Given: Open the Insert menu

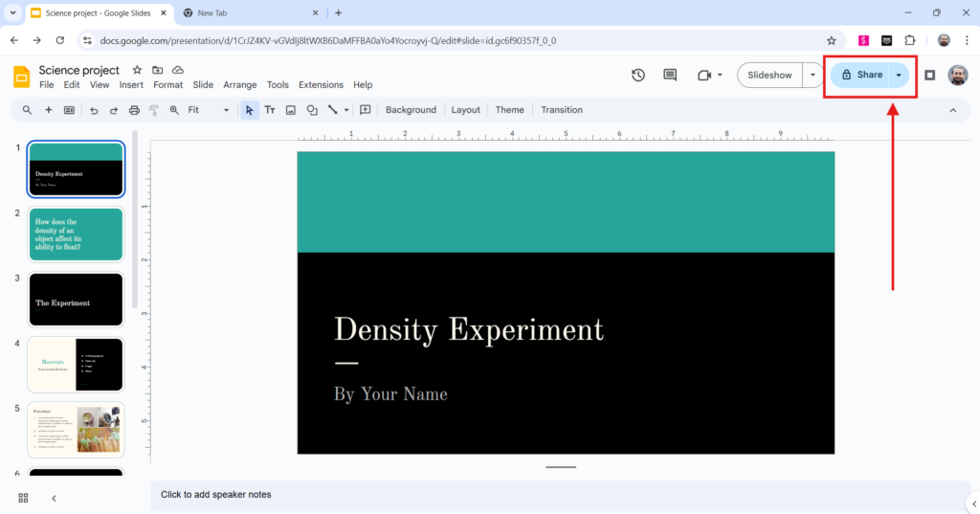Looking at the screenshot, I should pyautogui.click(x=131, y=85).
